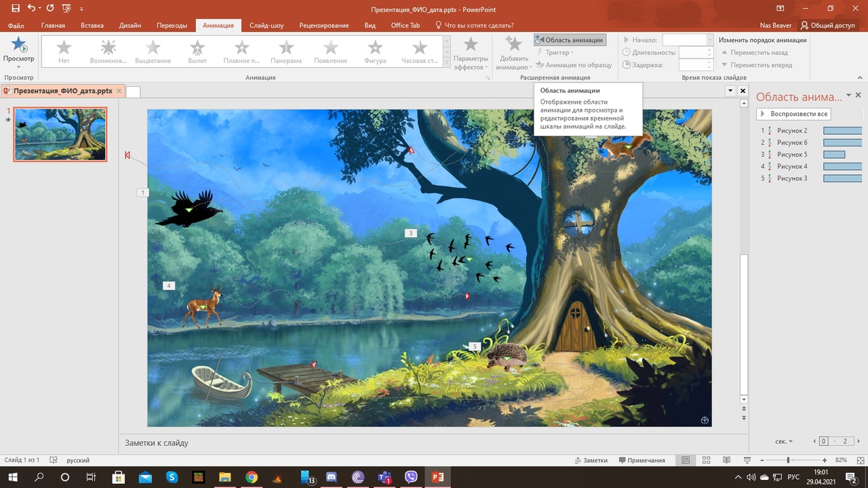Image resolution: width=868 pixels, height=488 pixels.
Task: Open the Переходы ribbon tab
Action: [x=172, y=26]
